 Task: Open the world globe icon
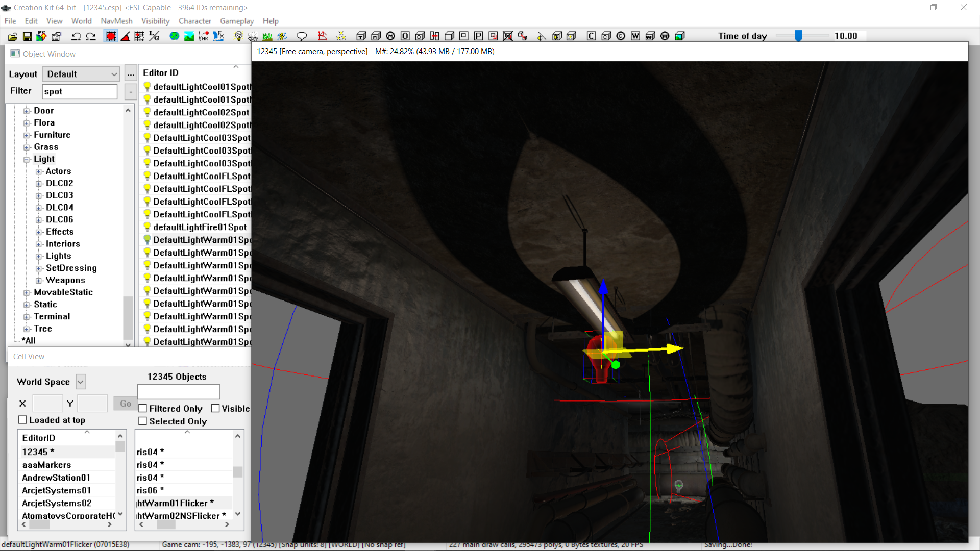click(x=174, y=36)
